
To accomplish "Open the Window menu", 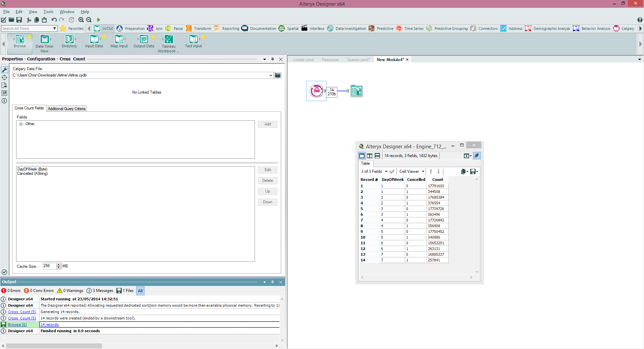I will point(67,12).
